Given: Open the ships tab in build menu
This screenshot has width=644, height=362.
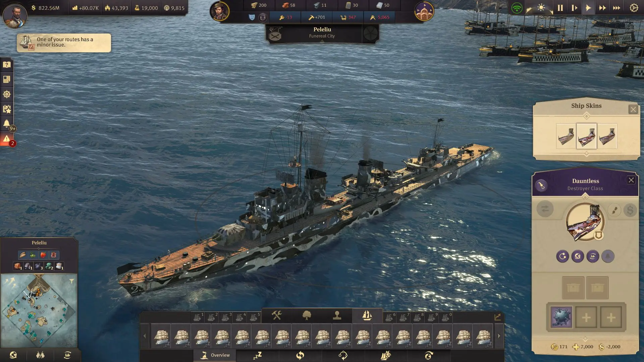Looking at the screenshot, I should coord(367,315).
